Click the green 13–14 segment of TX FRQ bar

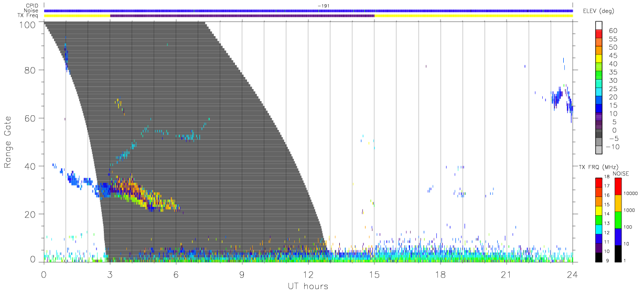[x=599, y=219]
